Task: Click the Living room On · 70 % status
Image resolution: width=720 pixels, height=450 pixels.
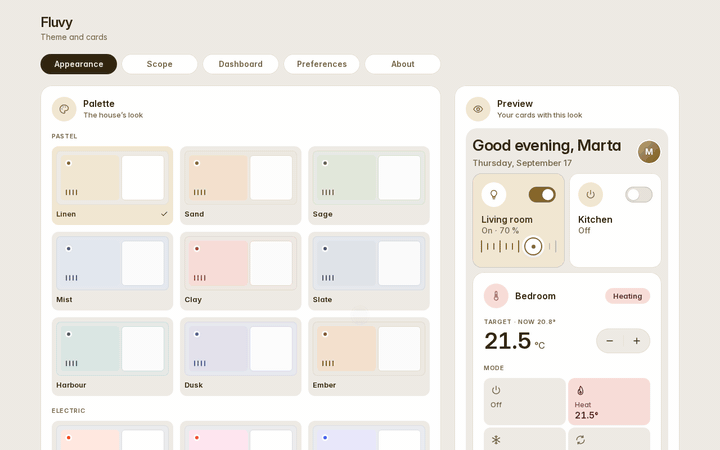Action: point(500,231)
